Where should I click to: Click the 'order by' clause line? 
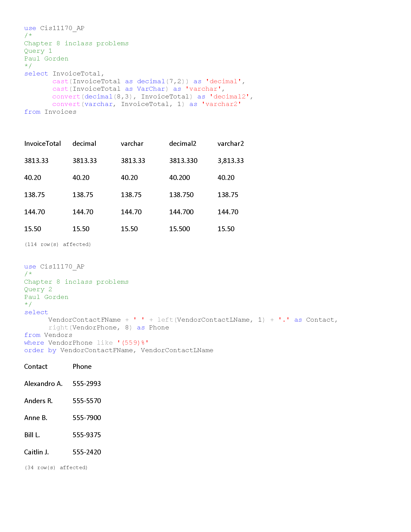coord(118,350)
